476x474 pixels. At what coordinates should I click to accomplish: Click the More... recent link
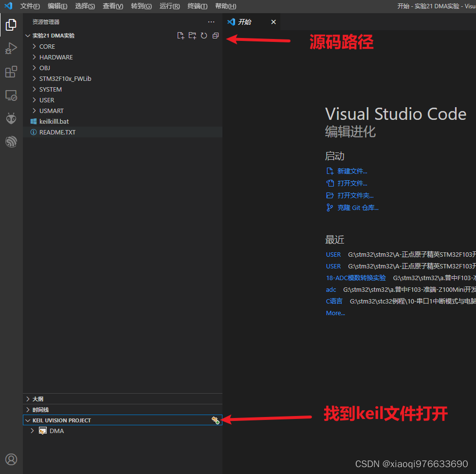click(335, 313)
